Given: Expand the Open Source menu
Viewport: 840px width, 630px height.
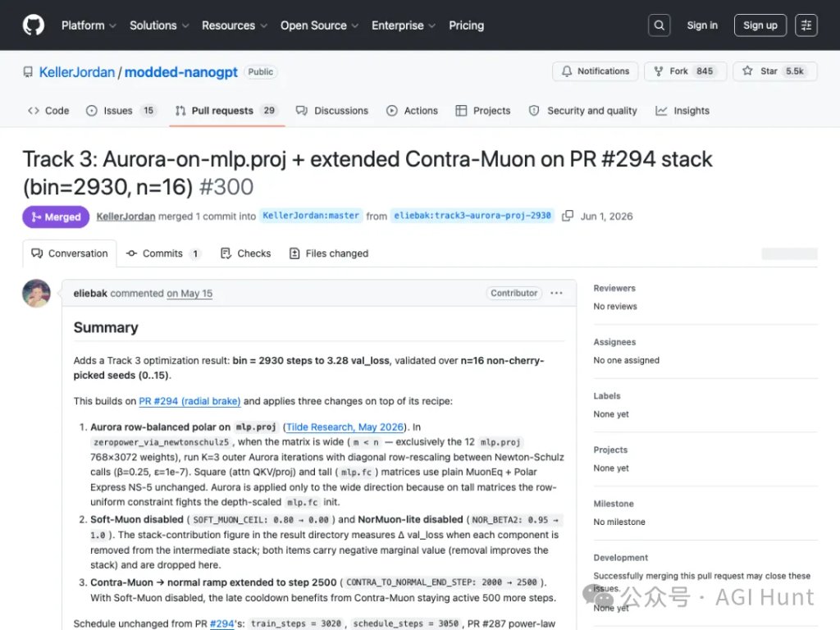Looking at the screenshot, I should (x=319, y=25).
